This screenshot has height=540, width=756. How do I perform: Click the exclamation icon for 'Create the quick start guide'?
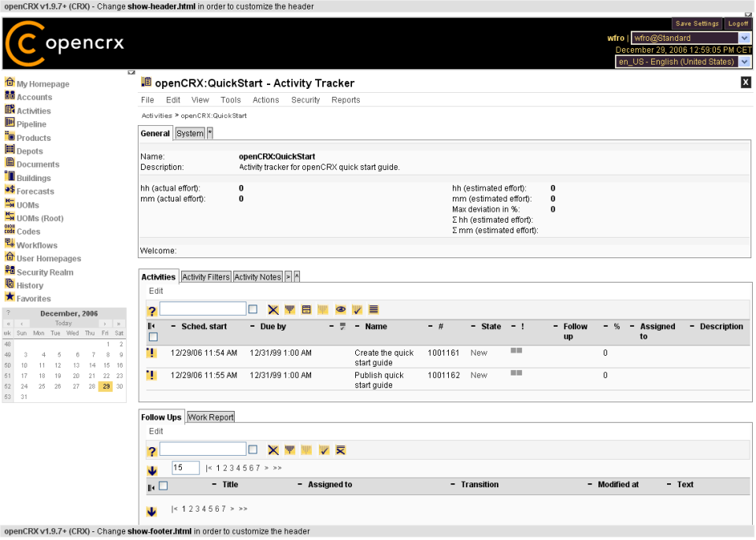(x=151, y=353)
